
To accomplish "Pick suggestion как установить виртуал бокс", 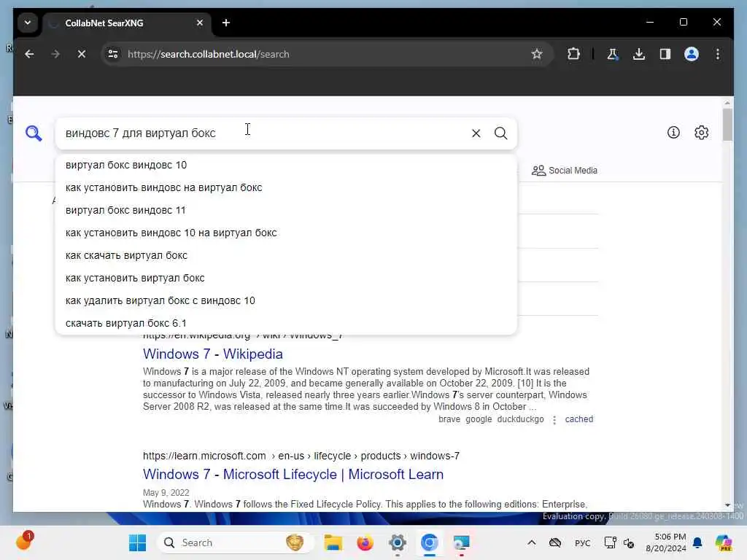I will tap(286, 278).
